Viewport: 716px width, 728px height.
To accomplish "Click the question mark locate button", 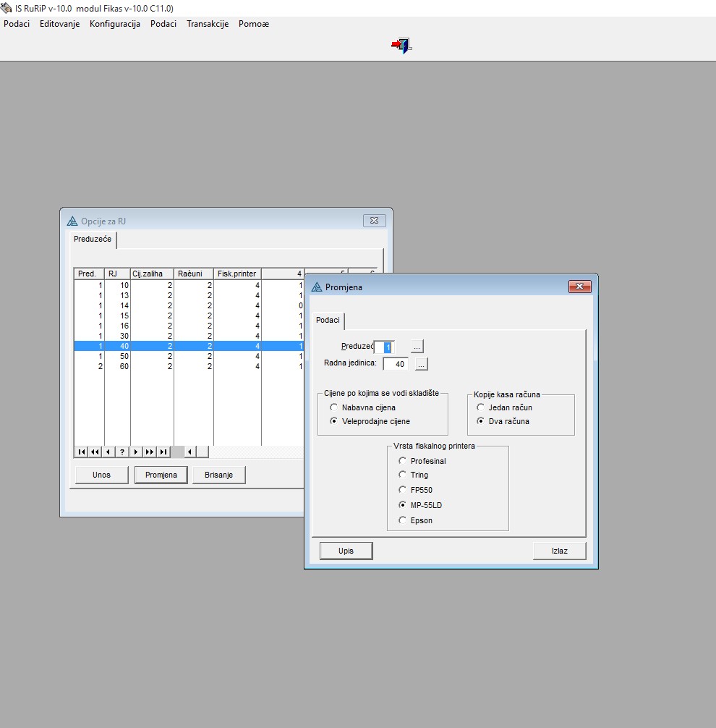I will [x=122, y=452].
